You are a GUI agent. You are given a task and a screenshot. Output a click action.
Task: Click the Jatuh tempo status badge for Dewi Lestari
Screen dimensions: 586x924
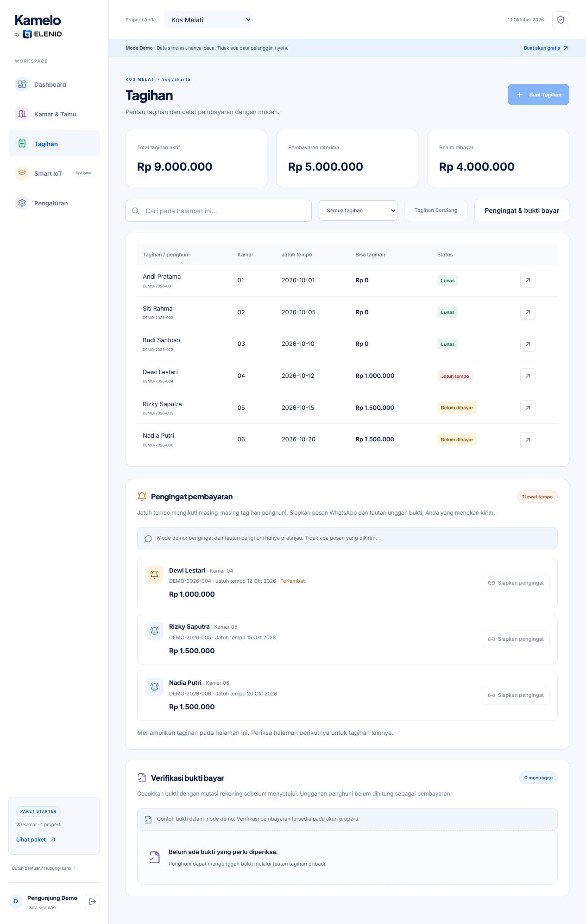(455, 376)
